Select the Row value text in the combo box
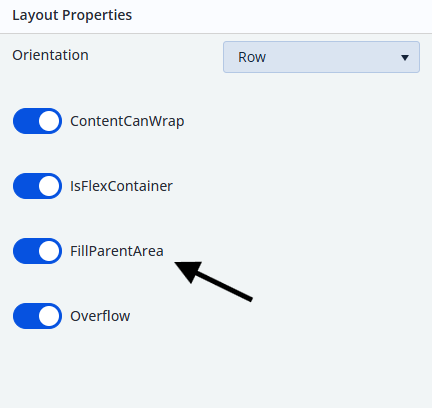Screen dimensions: 432x408 point(252,57)
